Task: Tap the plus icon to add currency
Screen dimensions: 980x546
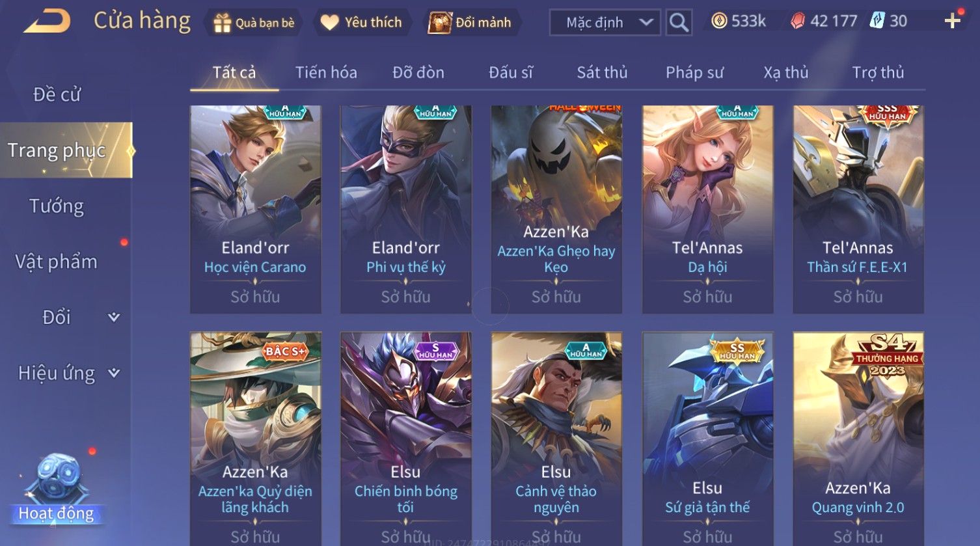Action: click(953, 21)
